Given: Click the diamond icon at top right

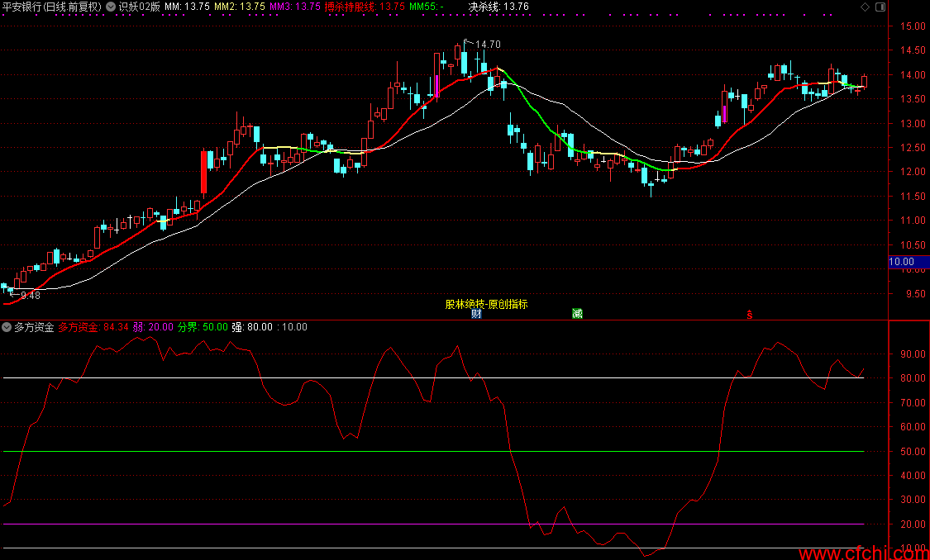Looking at the screenshot, I should coord(865,7).
